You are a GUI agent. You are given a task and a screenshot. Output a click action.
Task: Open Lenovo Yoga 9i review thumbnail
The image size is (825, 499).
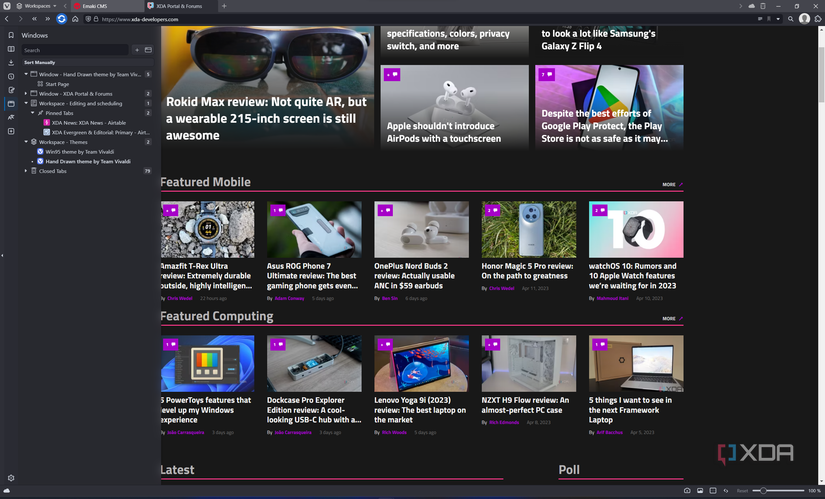click(421, 363)
